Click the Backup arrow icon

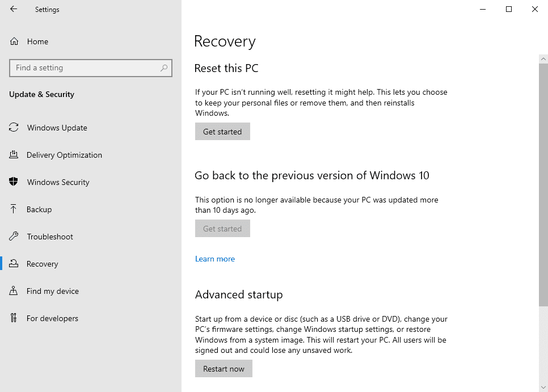pyautogui.click(x=13, y=209)
